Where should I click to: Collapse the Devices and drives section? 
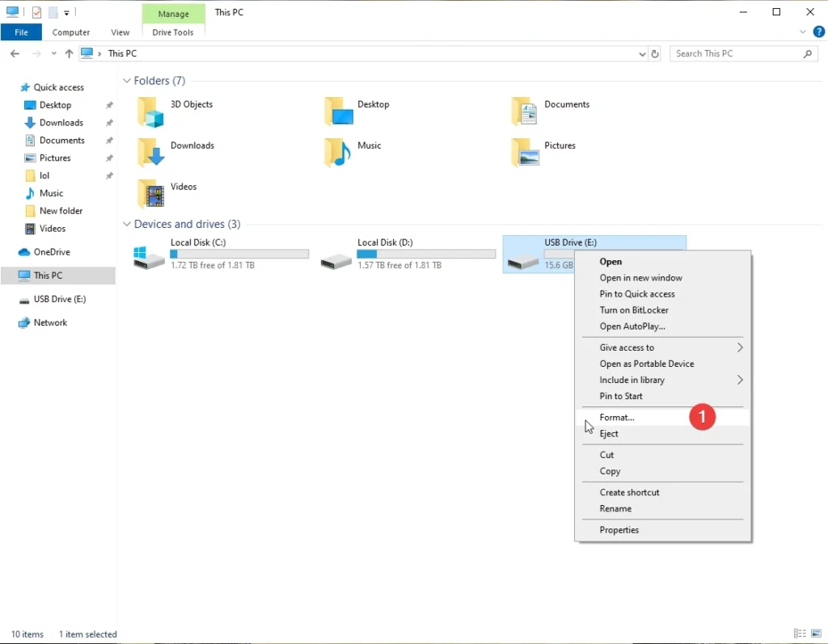(x=127, y=224)
